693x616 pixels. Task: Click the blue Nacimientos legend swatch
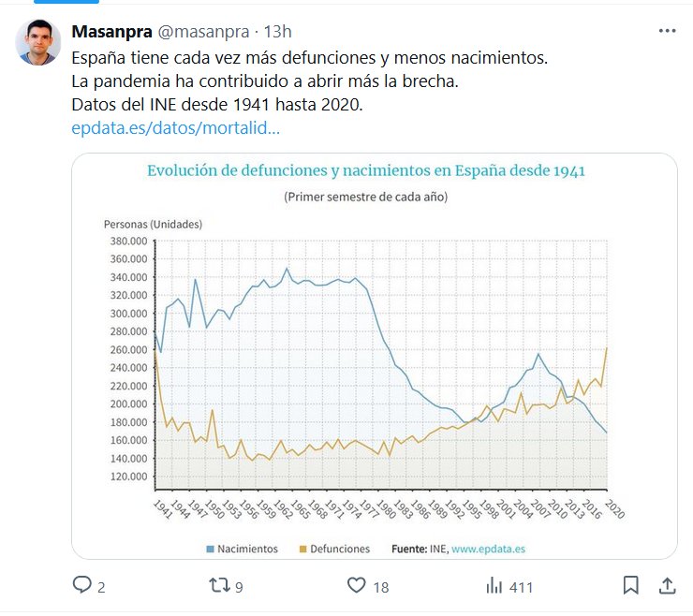pos(211,549)
